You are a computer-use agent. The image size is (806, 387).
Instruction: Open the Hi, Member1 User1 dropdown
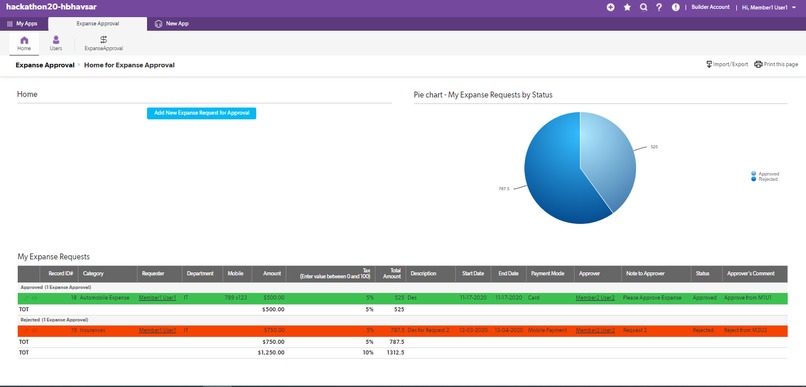click(768, 7)
